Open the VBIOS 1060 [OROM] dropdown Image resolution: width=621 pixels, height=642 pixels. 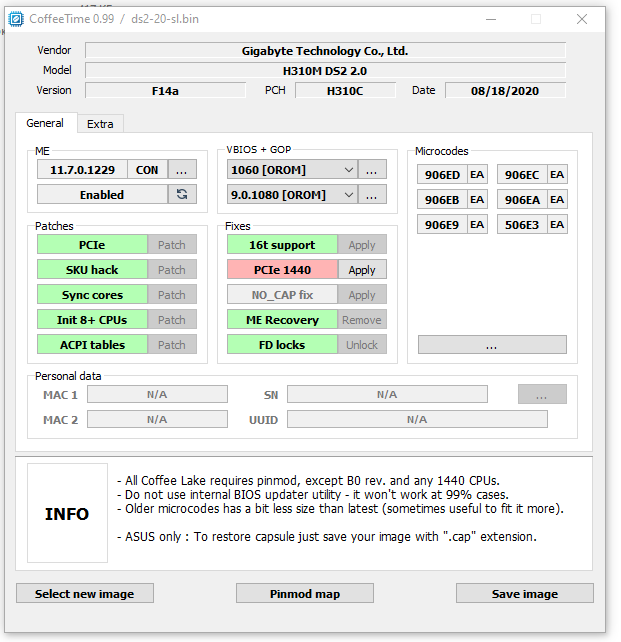coord(292,170)
